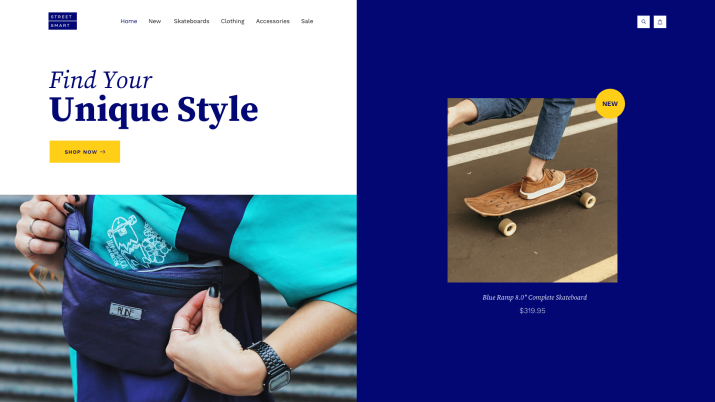Click the arrow inside the Shop Now button

[x=103, y=152]
